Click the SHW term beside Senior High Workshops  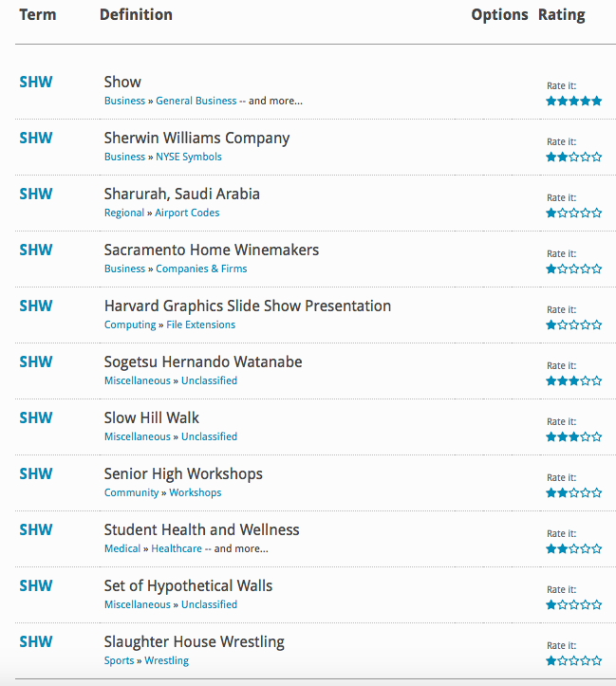36,474
